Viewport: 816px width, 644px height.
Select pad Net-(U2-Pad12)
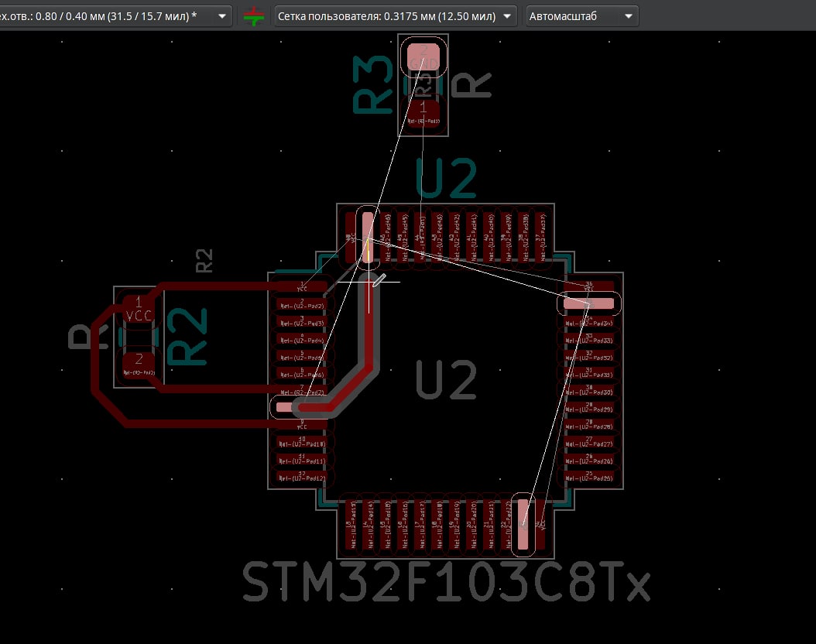tap(302, 477)
